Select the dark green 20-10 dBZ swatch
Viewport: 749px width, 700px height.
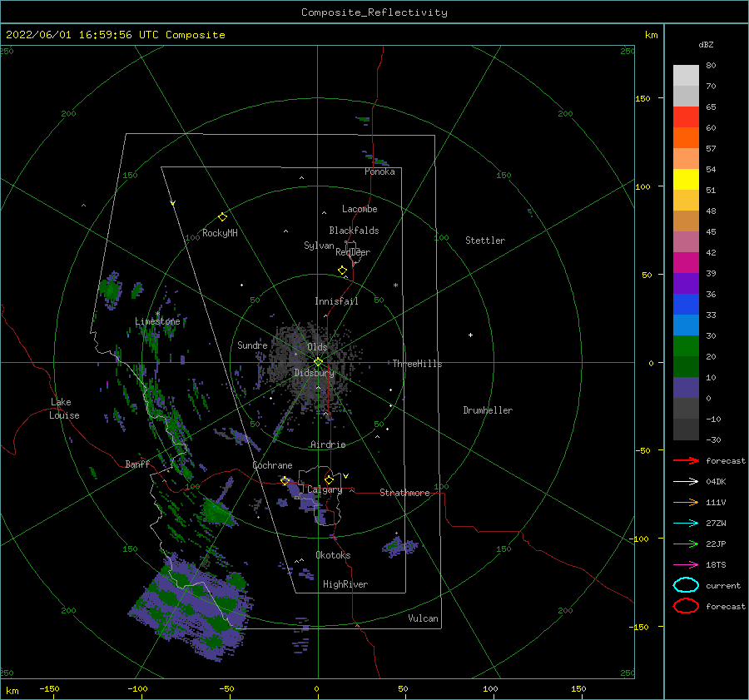point(686,366)
